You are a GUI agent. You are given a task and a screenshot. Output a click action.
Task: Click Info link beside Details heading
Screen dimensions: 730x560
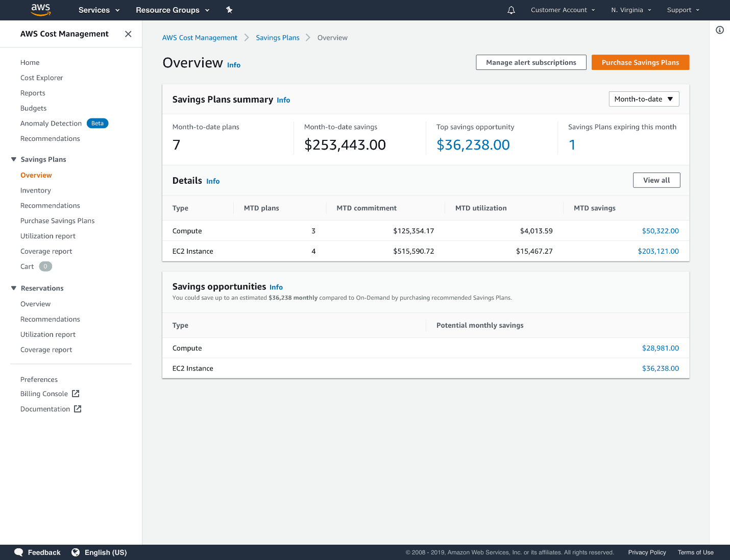[213, 181]
